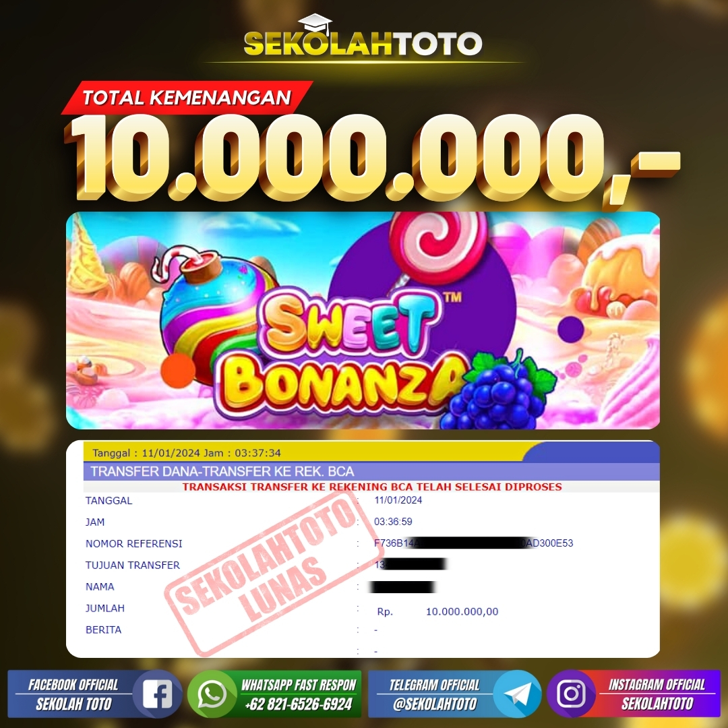Click the Transfer Dana-Transfer ke Rek. BCA header

[x=371, y=471]
